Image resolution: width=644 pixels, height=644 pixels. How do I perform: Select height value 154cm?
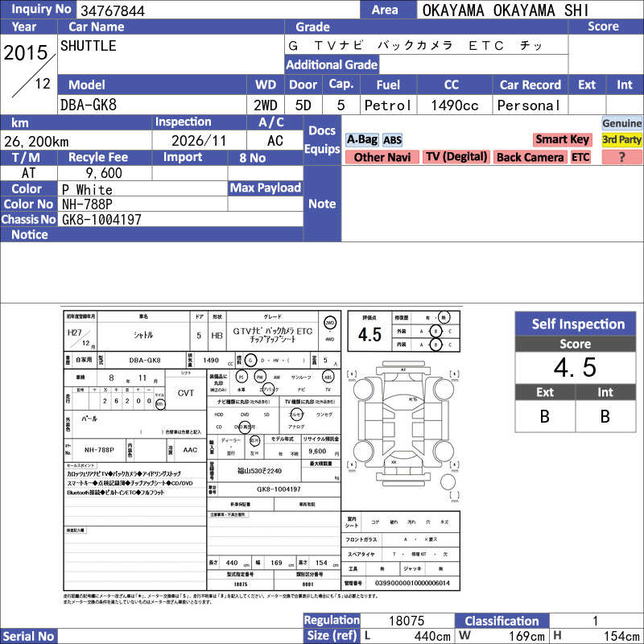pyautogui.click(x=621, y=636)
